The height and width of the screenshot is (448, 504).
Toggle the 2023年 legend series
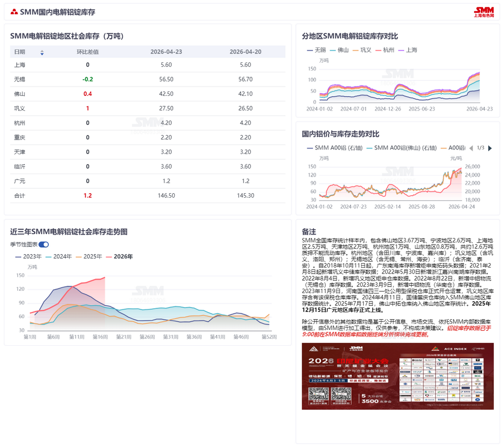pyautogui.click(x=28, y=257)
